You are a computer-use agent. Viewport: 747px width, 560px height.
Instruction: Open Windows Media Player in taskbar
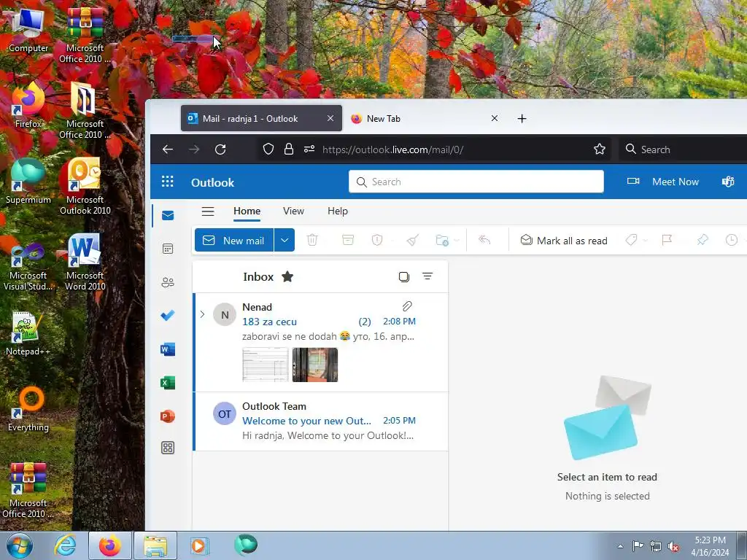[198, 545]
